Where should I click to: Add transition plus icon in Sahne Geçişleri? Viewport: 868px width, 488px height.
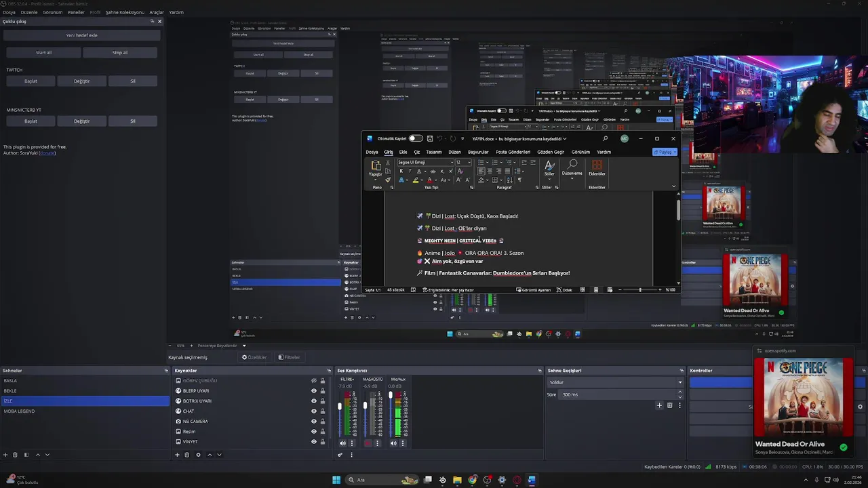point(659,405)
